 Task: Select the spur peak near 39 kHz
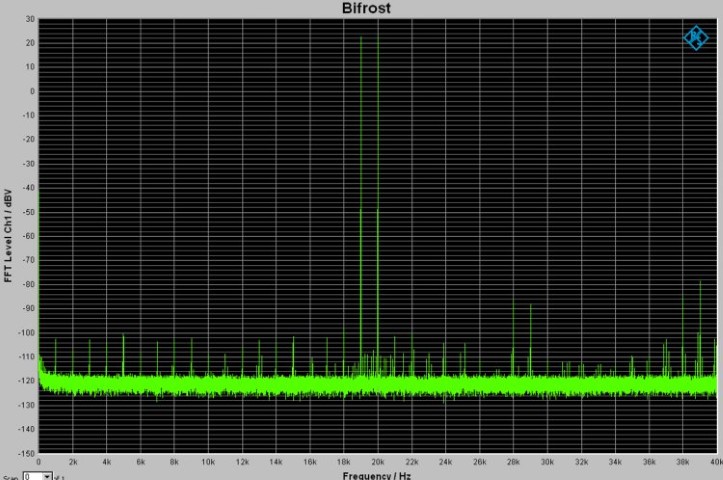pos(700,282)
